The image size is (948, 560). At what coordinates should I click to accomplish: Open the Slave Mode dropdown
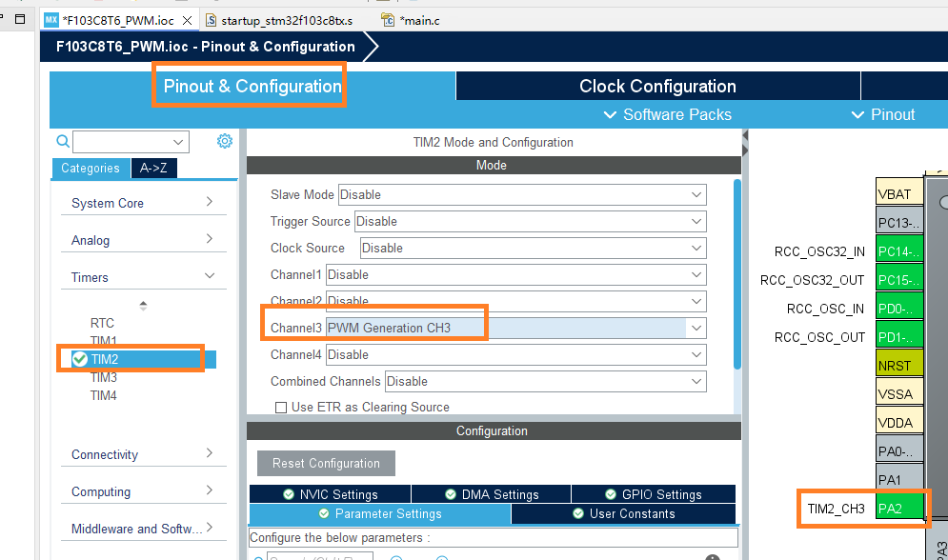click(x=522, y=194)
